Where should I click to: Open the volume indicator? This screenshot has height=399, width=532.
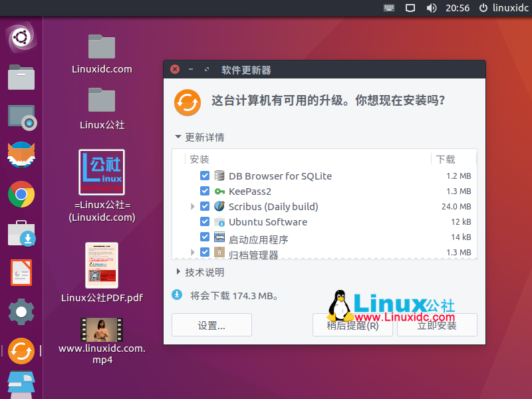431,8
